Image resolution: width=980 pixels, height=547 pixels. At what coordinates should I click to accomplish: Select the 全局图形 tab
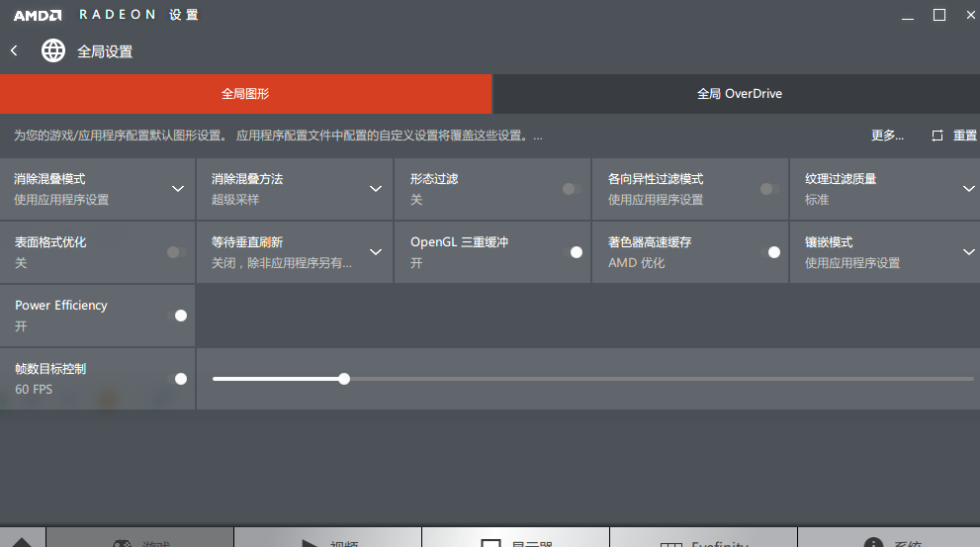245,94
